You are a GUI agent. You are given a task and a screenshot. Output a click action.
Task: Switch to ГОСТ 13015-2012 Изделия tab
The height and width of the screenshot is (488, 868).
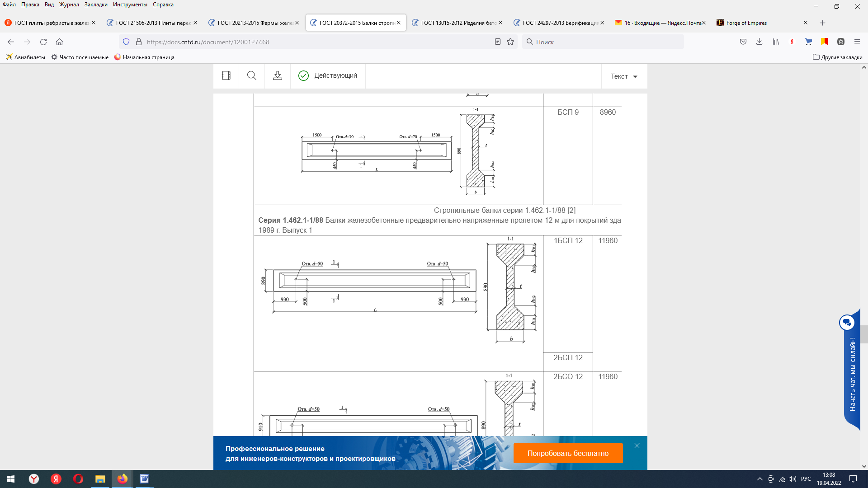pos(457,23)
